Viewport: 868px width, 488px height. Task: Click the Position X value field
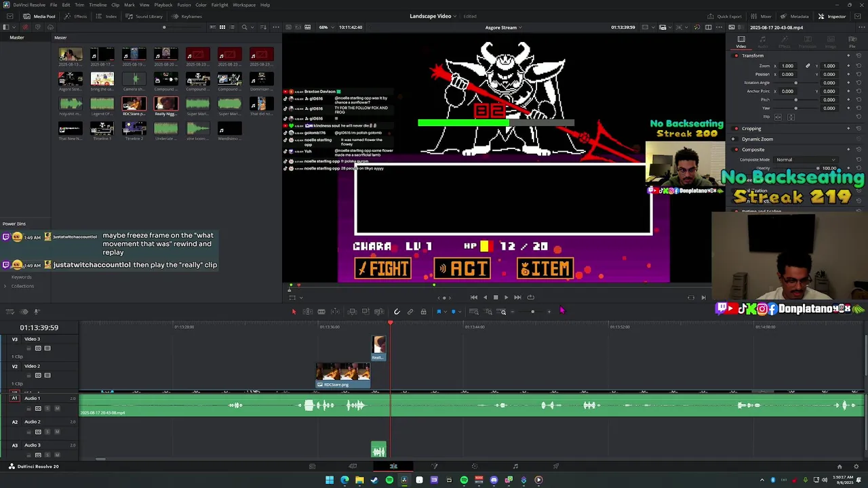coord(788,74)
